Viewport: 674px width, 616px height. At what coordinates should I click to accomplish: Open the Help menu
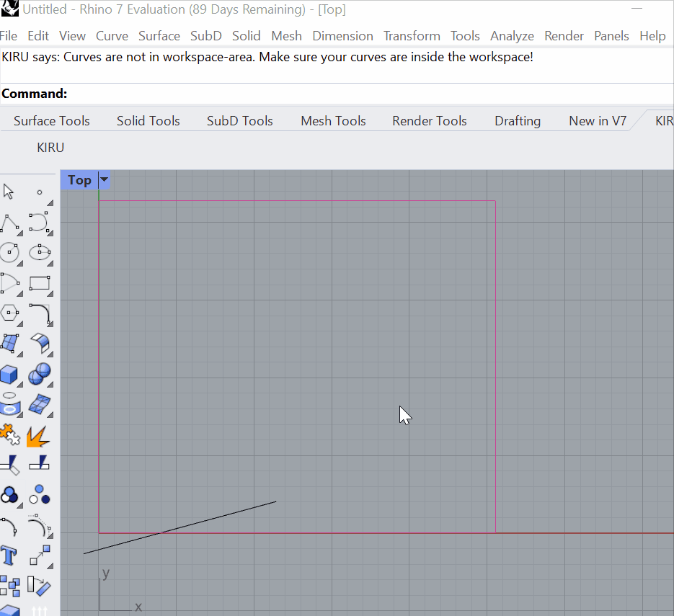coord(652,35)
